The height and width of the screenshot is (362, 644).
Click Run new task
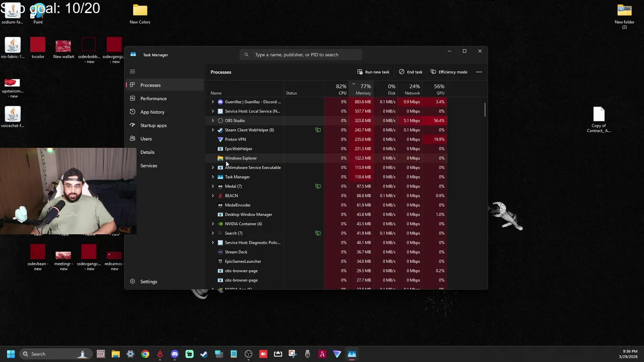point(373,72)
